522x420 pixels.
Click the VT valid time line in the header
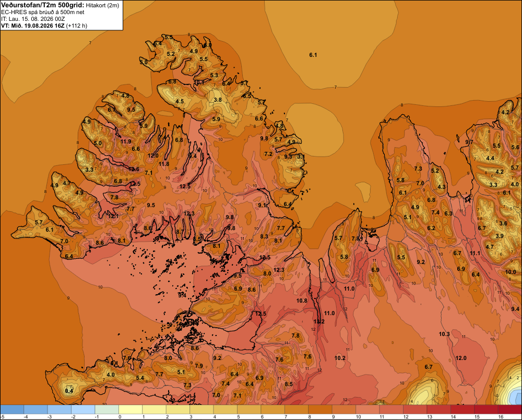(44, 26)
